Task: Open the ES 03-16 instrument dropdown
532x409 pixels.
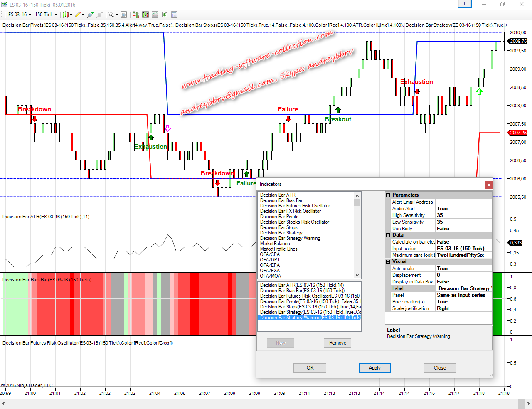Action: tap(20, 15)
